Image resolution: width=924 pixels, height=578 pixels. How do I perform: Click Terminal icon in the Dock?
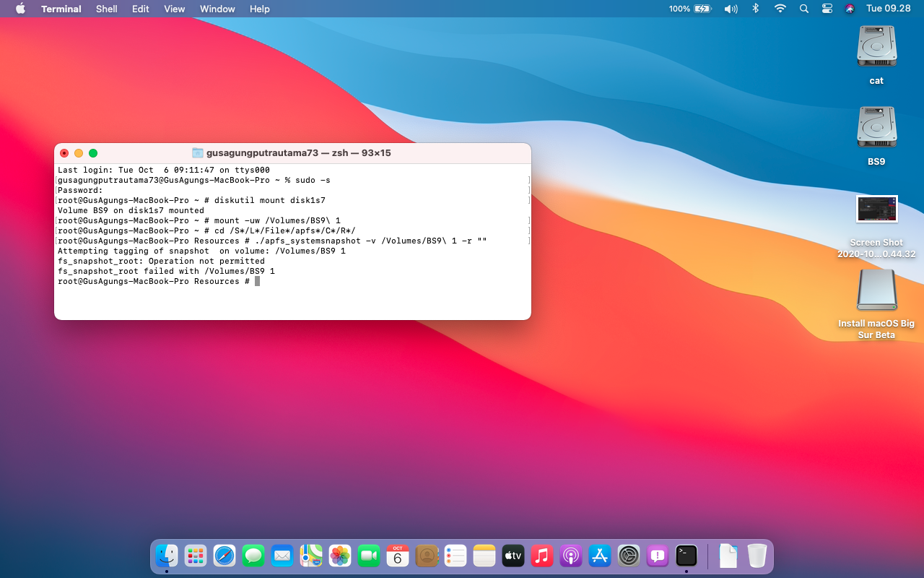tap(687, 556)
